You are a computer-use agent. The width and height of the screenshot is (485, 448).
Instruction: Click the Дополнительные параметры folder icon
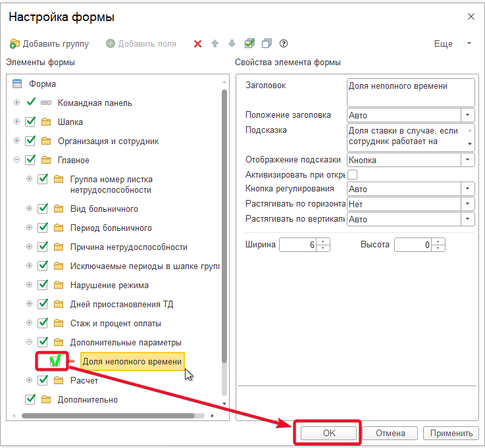[x=59, y=342]
